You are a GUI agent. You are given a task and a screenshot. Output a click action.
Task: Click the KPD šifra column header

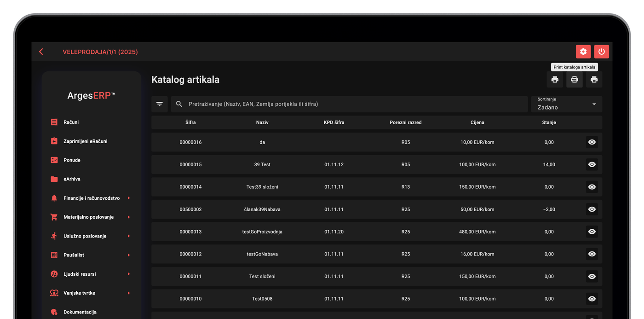(334, 122)
